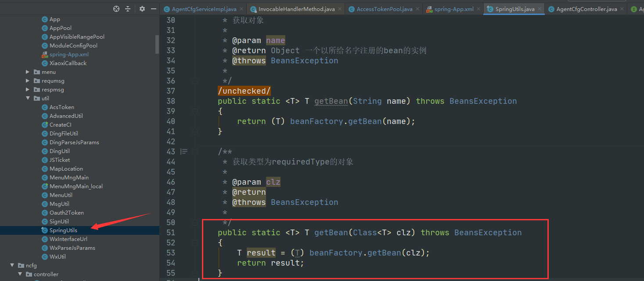
Task: Hide the project panel with minus icon
Action: coord(153,9)
